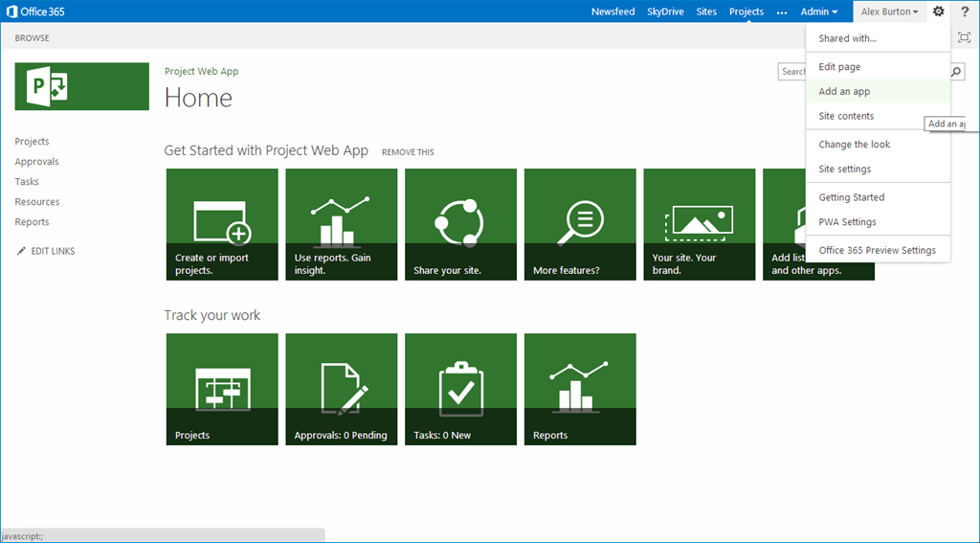980x543 pixels.
Task: Open Resources in the left sidebar
Action: pyautogui.click(x=37, y=201)
